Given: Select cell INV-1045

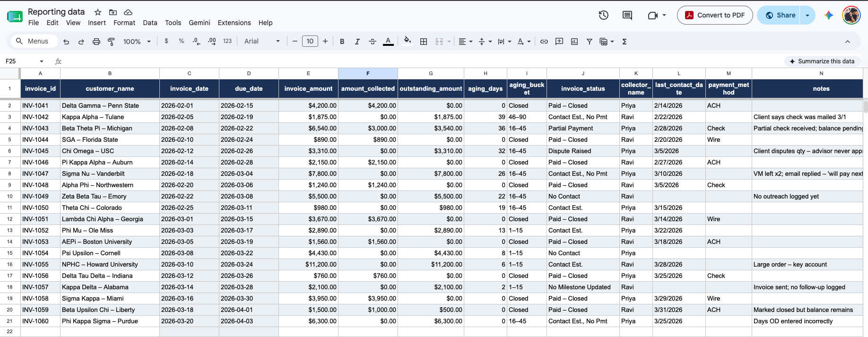Looking at the screenshot, I should 40,151.
